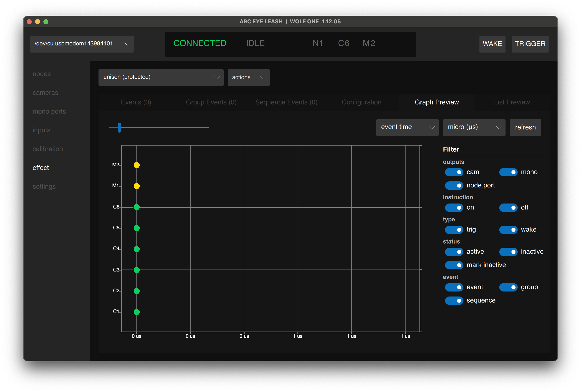
Task: Open the serial port device dropdown
Action: tap(82, 44)
